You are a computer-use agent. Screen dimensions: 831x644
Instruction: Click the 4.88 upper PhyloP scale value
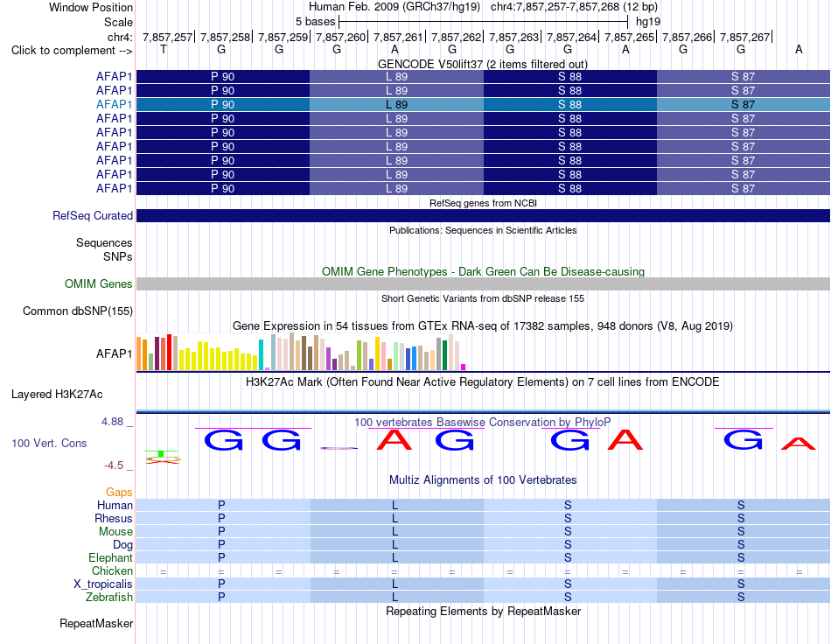click(112, 422)
